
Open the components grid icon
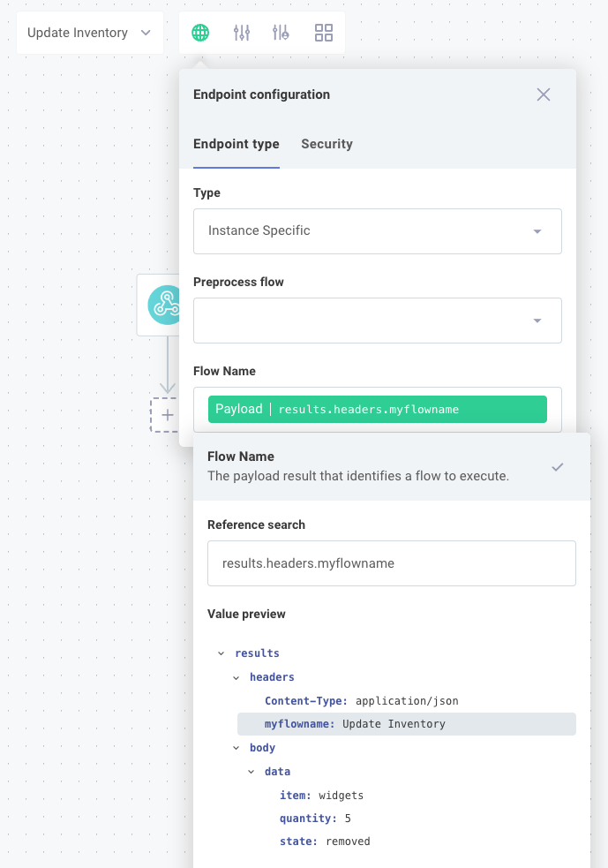323,32
